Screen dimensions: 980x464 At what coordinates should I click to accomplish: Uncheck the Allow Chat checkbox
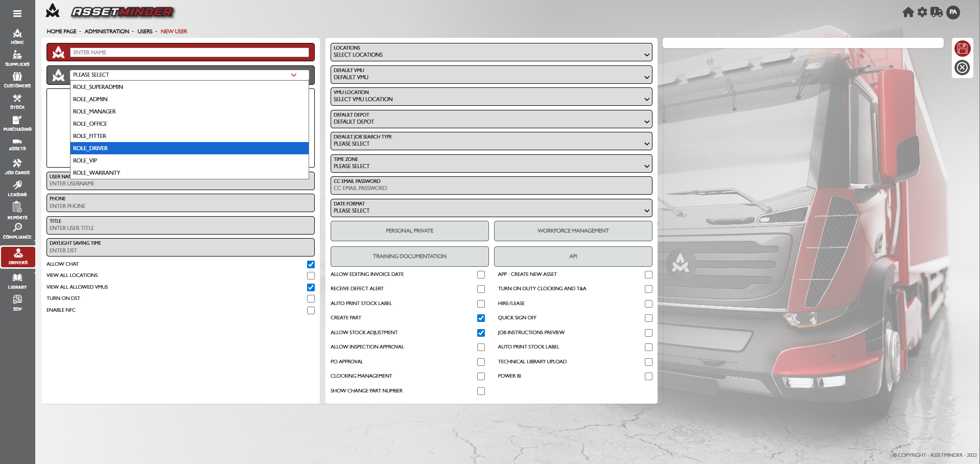click(311, 264)
